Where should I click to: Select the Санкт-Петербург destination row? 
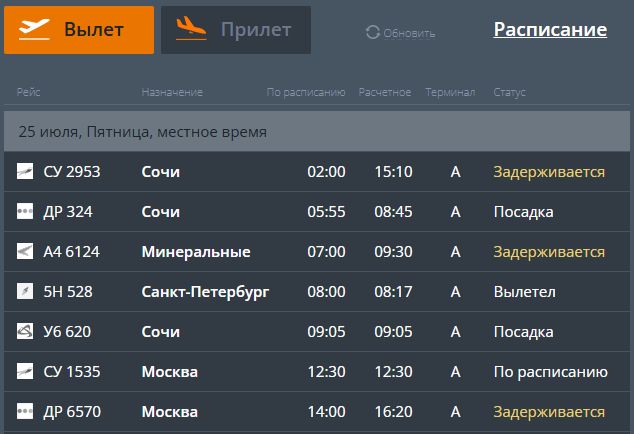tap(205, 292)
